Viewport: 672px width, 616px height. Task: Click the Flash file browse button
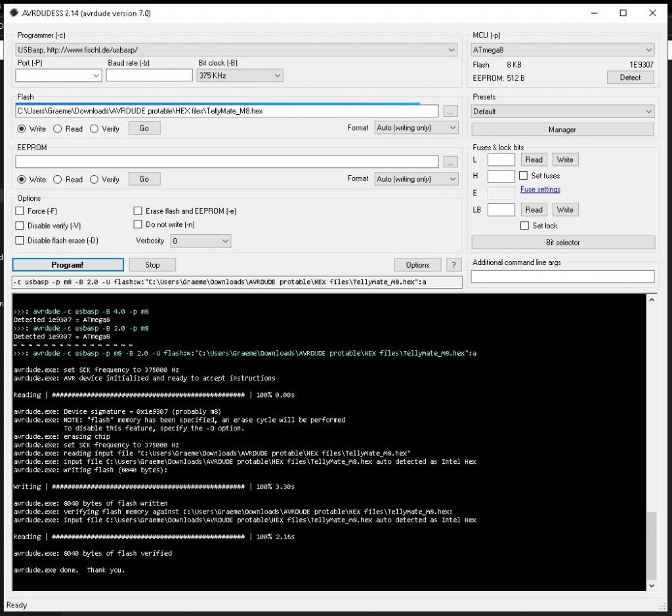[450, 112]
